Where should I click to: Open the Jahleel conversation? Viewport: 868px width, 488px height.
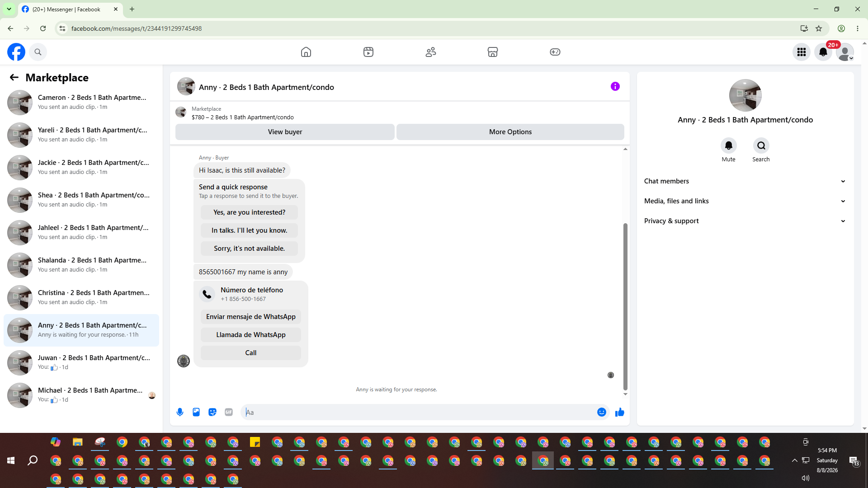[x=81, y=233]
